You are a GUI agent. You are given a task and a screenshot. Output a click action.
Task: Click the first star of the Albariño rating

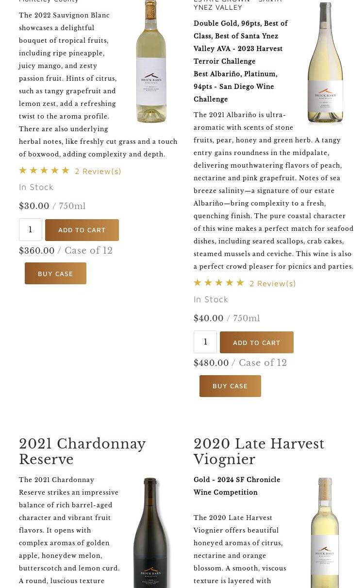198,283
